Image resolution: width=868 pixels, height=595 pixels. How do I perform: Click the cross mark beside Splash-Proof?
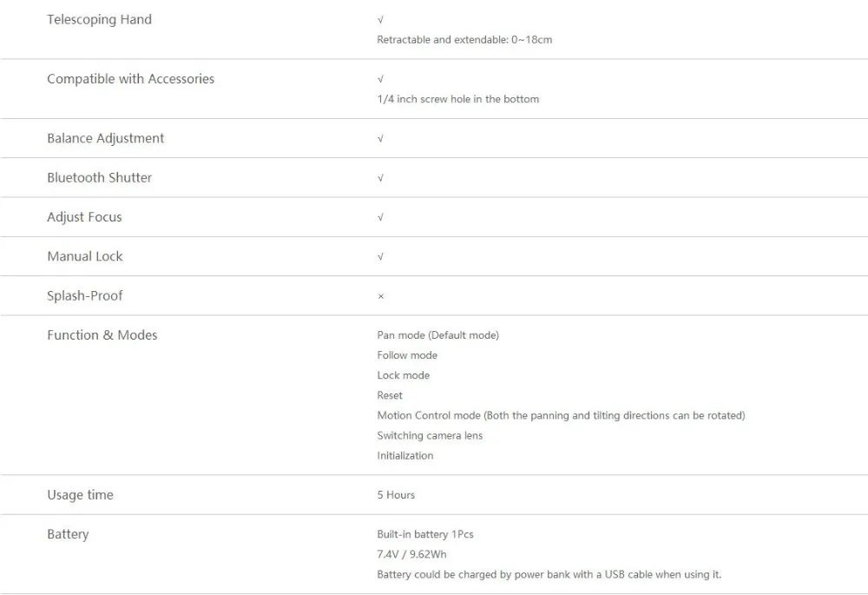point(381,296)
